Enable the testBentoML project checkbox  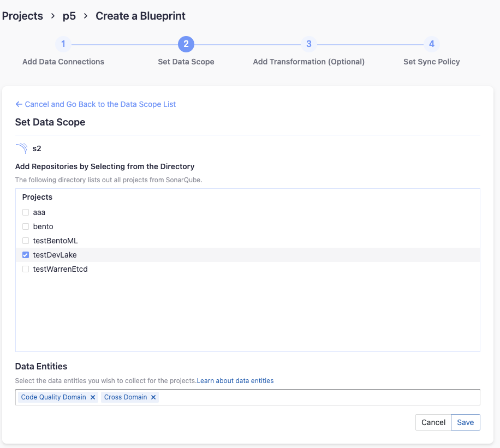click(x=26, y=241)
